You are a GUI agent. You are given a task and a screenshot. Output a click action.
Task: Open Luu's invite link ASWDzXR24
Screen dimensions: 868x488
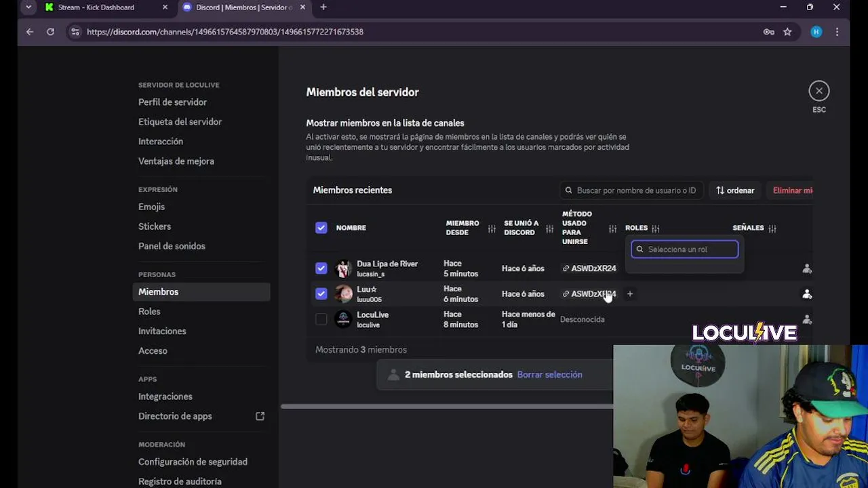[x=589, y=294]
